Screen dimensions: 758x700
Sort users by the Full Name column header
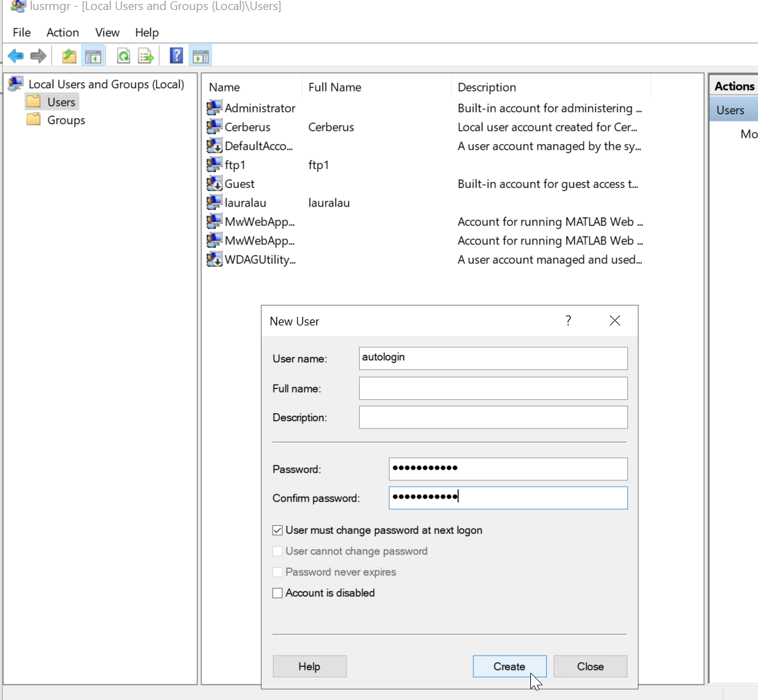(x=335, y=87)
